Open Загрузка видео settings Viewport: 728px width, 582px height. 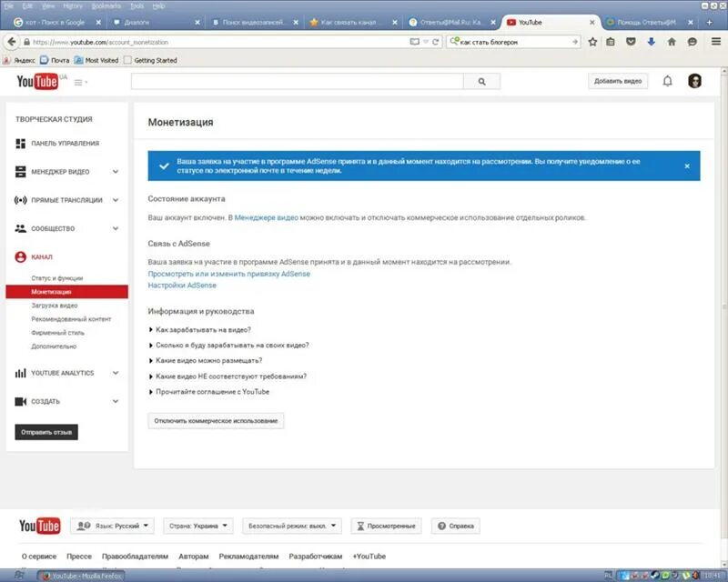(x=55, y=306)
